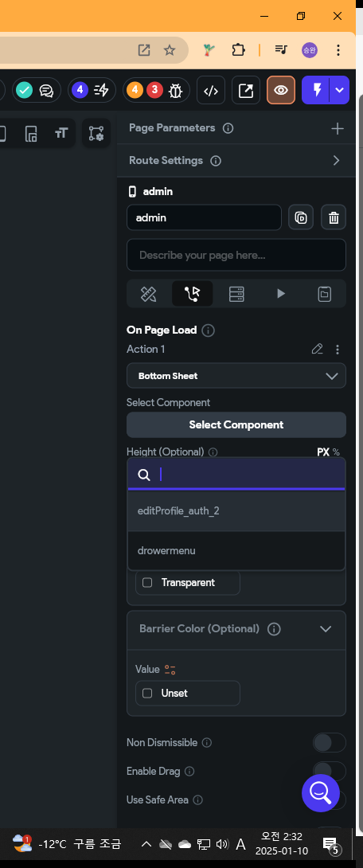
Task: Click the page description input field
Action: click(x=236, y=255)
